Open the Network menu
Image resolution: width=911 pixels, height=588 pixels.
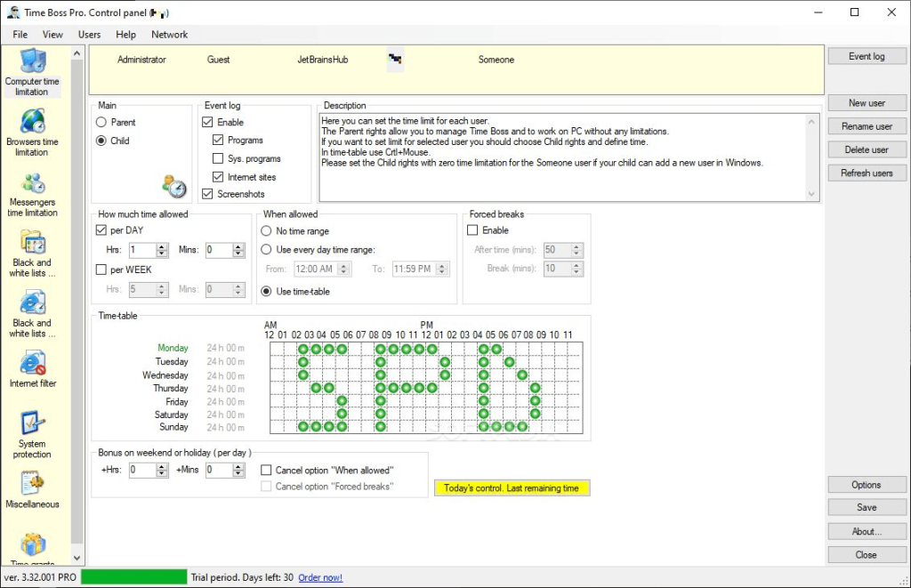coord(170,35)
